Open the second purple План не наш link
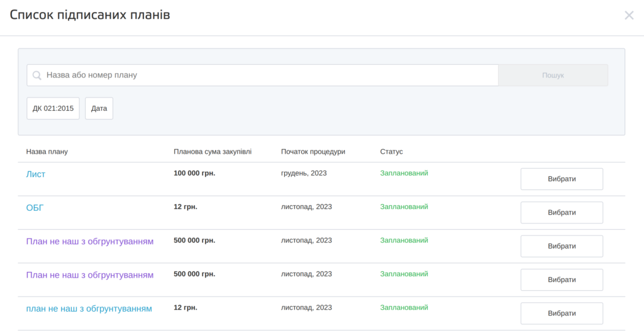This screenshot has height=333, width=644. pyautogui.click(x=90, y=275)
